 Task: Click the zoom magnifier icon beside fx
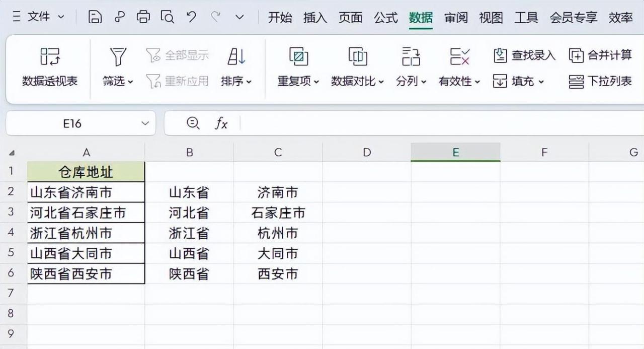click(193, 123)
